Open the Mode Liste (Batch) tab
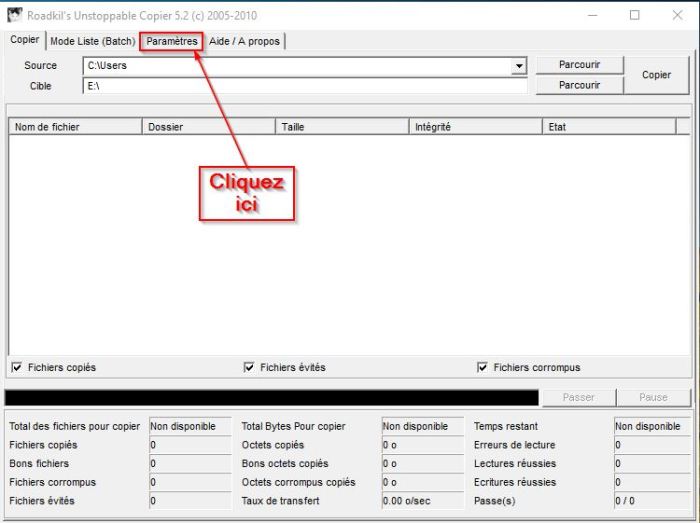Screen dimensions: 700x523 [x=92, y=41]
